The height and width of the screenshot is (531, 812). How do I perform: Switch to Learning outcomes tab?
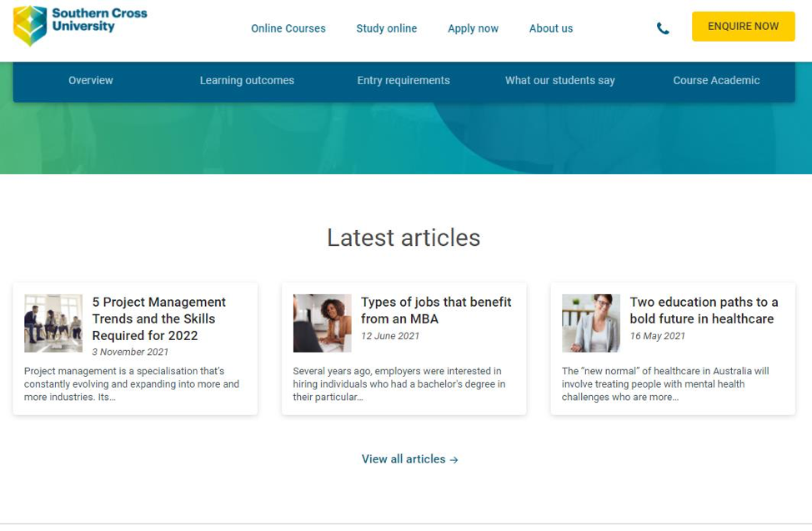[x=247, y=80]
